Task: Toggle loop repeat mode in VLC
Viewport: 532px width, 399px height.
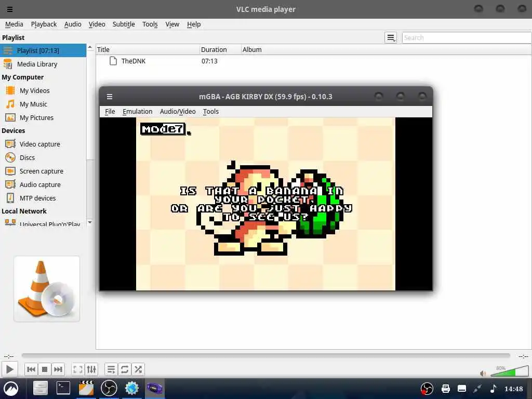Action: (125, 369)
